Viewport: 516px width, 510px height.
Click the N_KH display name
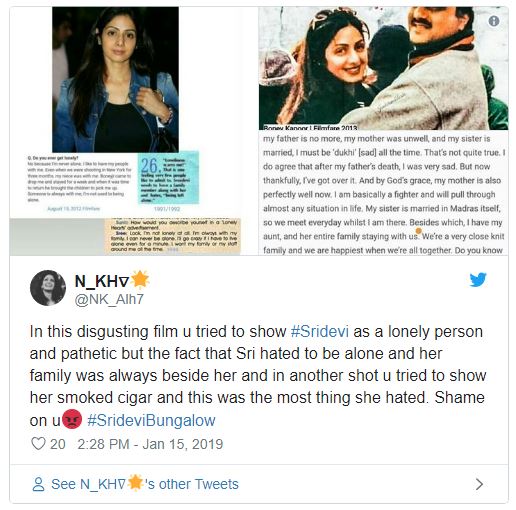pyautogui.click(x=102, y=281)
